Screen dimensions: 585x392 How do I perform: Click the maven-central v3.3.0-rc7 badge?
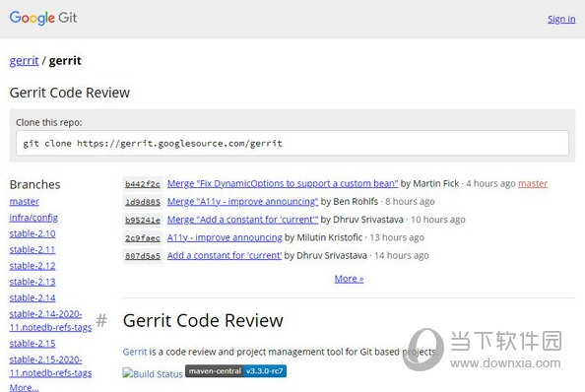[235, 371]
